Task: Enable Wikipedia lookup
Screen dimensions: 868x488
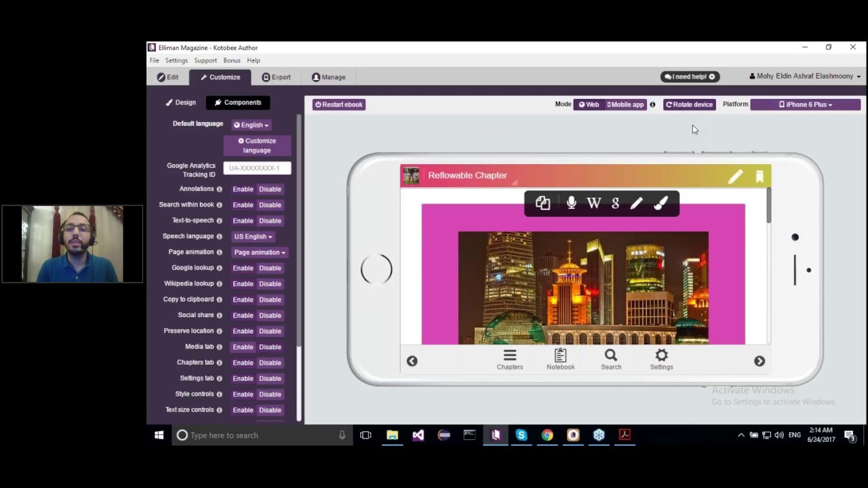Action: (x=243, y=283)
